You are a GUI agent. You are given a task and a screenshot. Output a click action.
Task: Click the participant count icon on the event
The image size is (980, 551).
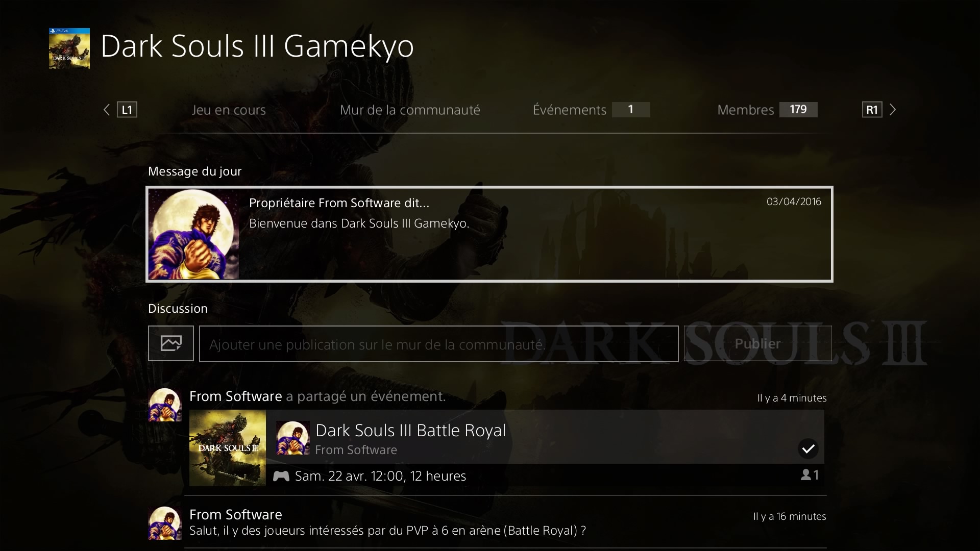810,475
